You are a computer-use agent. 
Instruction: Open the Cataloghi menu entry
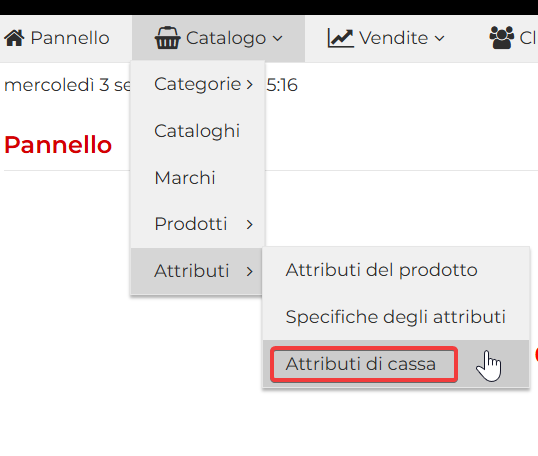[198, 131]
